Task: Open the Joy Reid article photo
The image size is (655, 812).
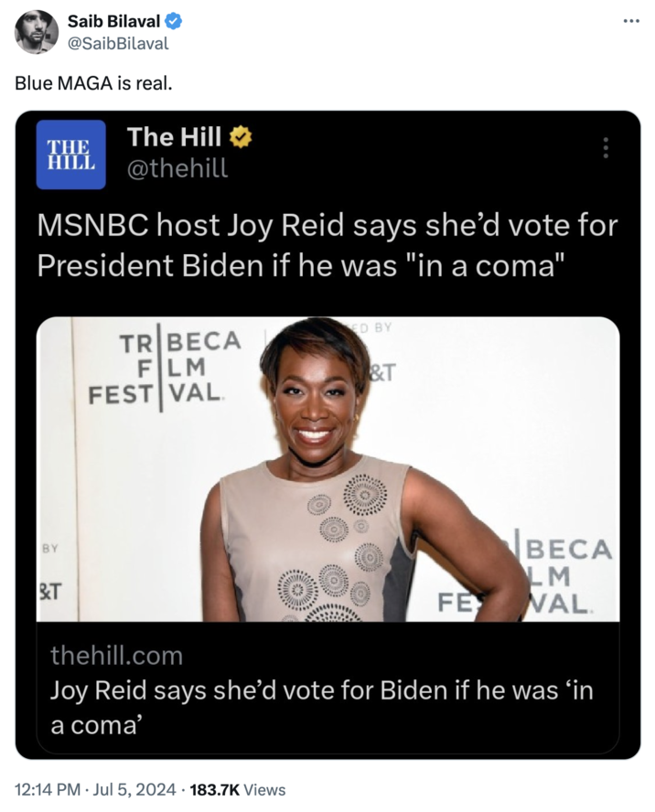Action: click(327, 469)
